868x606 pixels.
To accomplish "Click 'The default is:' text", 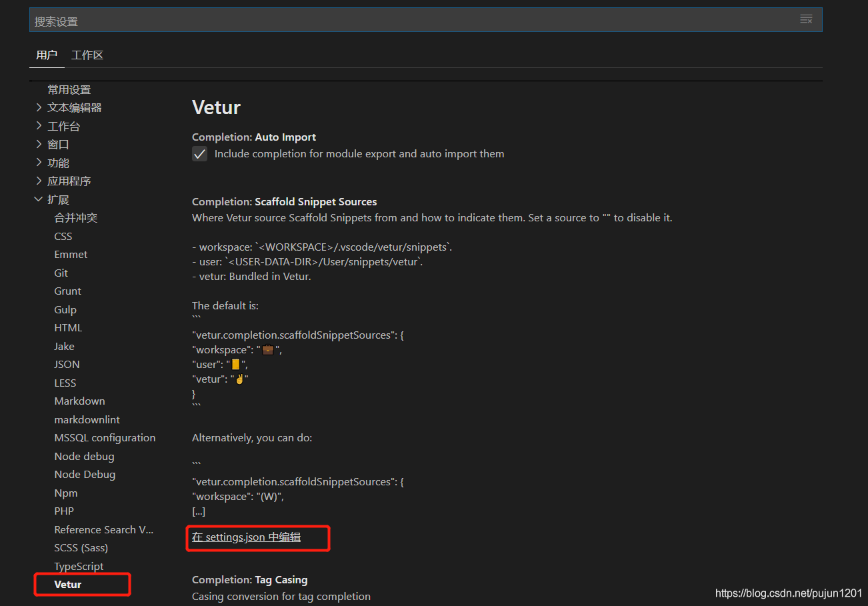I will click(225, 306).
